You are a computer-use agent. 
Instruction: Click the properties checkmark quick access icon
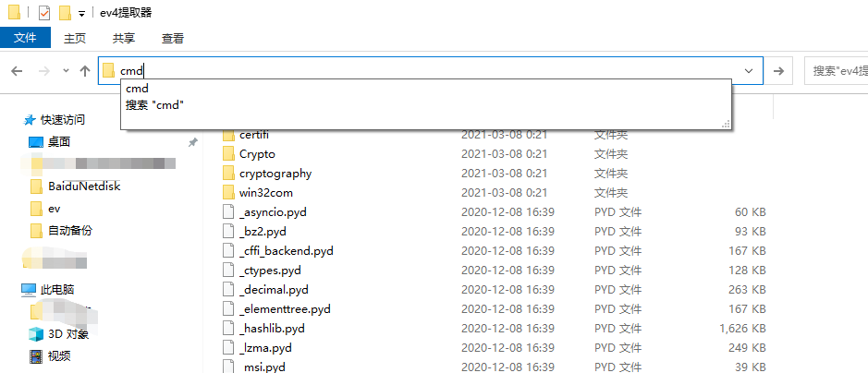tap(44, 13)
